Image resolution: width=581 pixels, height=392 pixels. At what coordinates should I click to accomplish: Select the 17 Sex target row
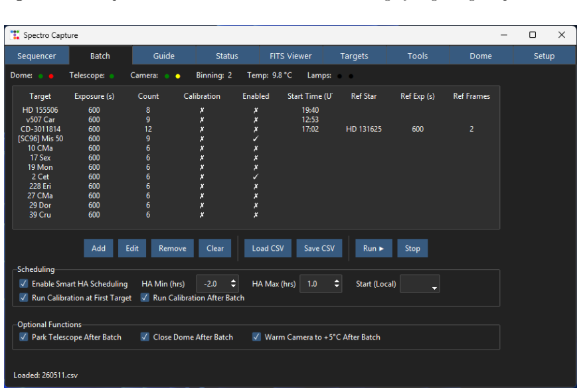click(256, 158)
